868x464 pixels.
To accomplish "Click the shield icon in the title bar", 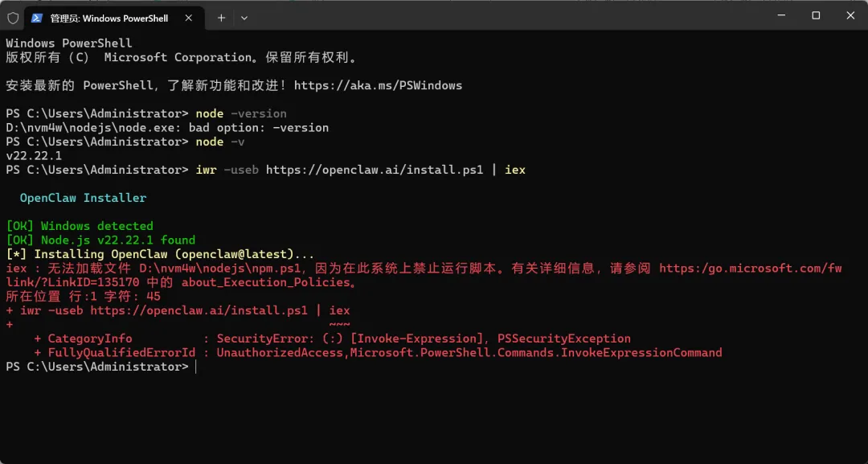I will point(13,18).
